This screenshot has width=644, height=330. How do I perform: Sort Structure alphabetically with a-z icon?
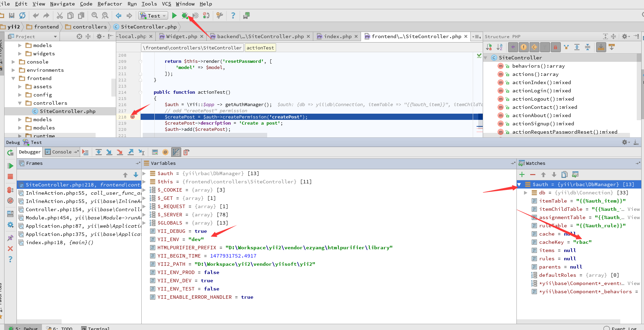tap(500, 47)
